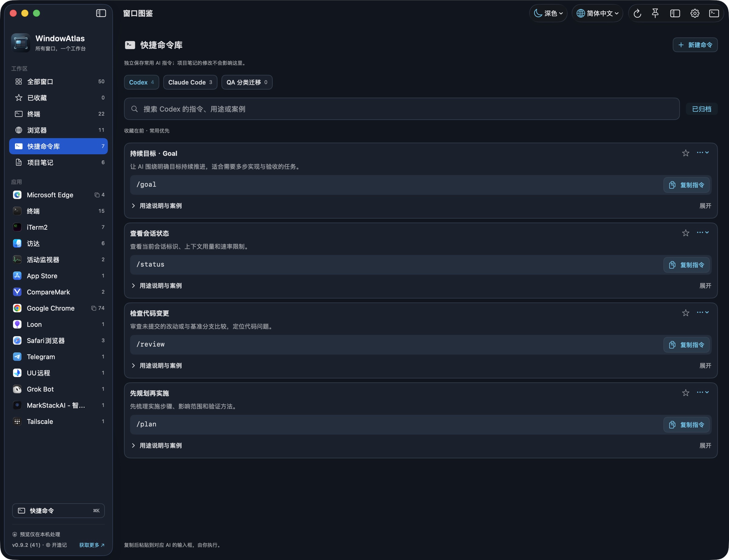Select App Store in the app list
This screenshot has height=560, width=729.
coord(58,276)
